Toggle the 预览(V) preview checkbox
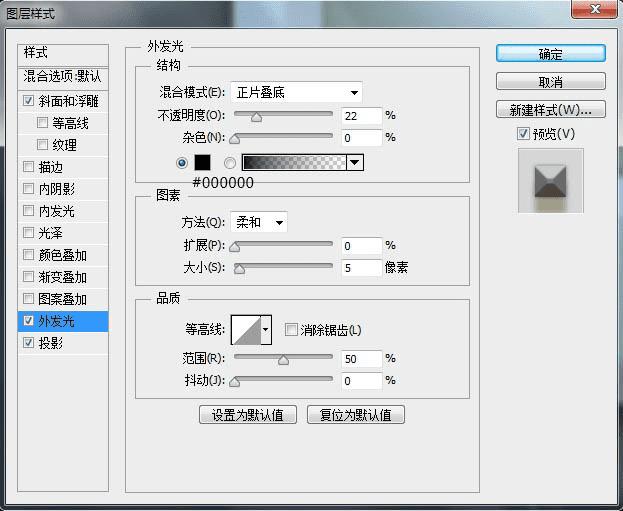This screenshot has height=511, width=623. pyautogui.click(x=523, y=134)
